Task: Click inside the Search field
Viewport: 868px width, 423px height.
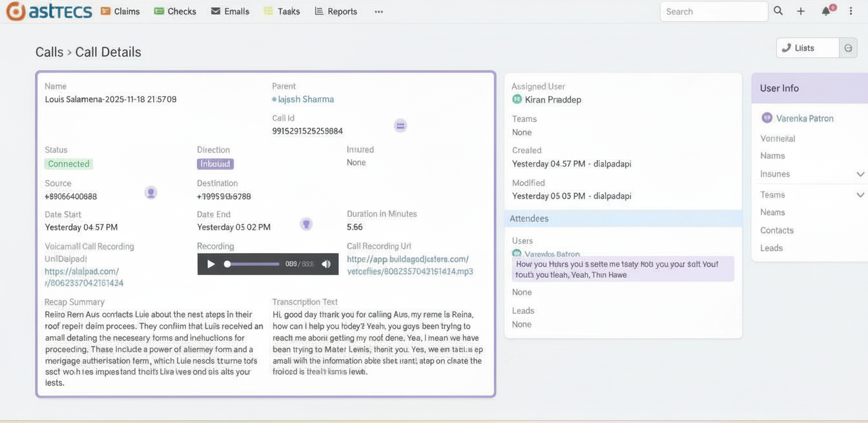Action: pyautogui.click(x=713, y=12)
